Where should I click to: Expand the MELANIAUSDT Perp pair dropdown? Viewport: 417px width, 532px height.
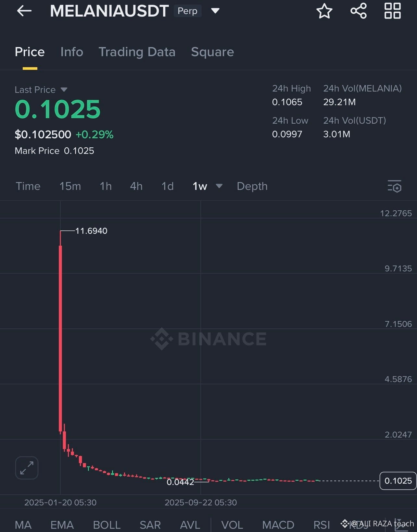pos(215,11)
